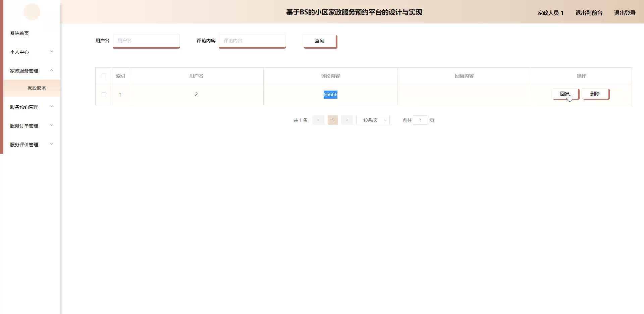The height and width of the screenshot is (314, 644).
Task: Select the 家政服务 submenu item
Action: pos(32,88)
